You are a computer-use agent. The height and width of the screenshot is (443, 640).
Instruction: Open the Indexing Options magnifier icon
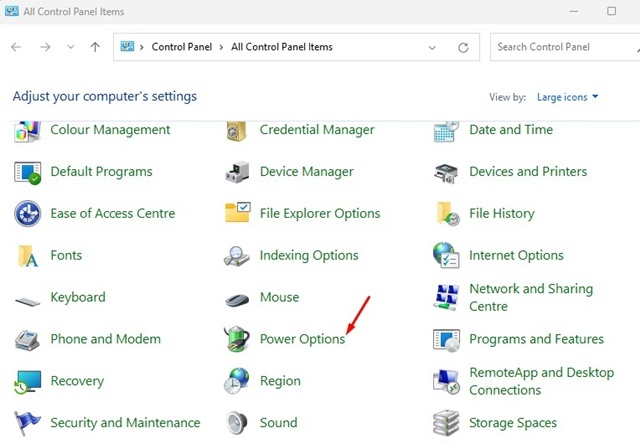coord(237,256)
